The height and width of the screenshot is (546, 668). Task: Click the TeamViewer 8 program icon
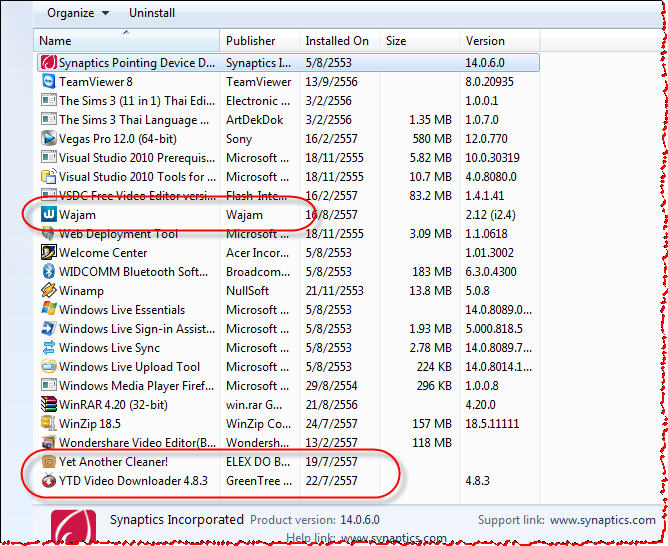(48, 82)
